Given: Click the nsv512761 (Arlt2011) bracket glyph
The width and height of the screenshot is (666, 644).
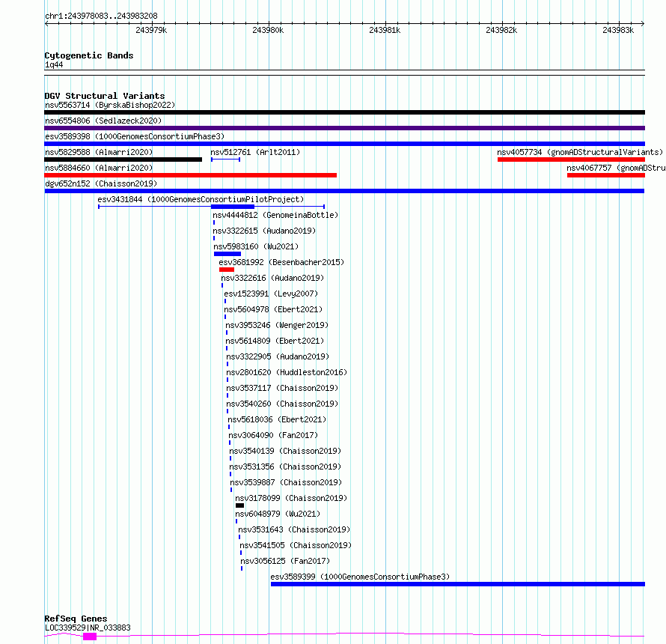Looking at the screenshot, I should point(225,160).
